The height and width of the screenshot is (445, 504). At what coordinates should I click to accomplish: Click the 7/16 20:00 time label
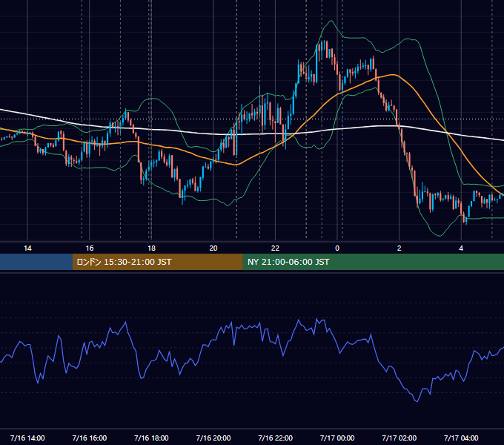pos(213,438)
